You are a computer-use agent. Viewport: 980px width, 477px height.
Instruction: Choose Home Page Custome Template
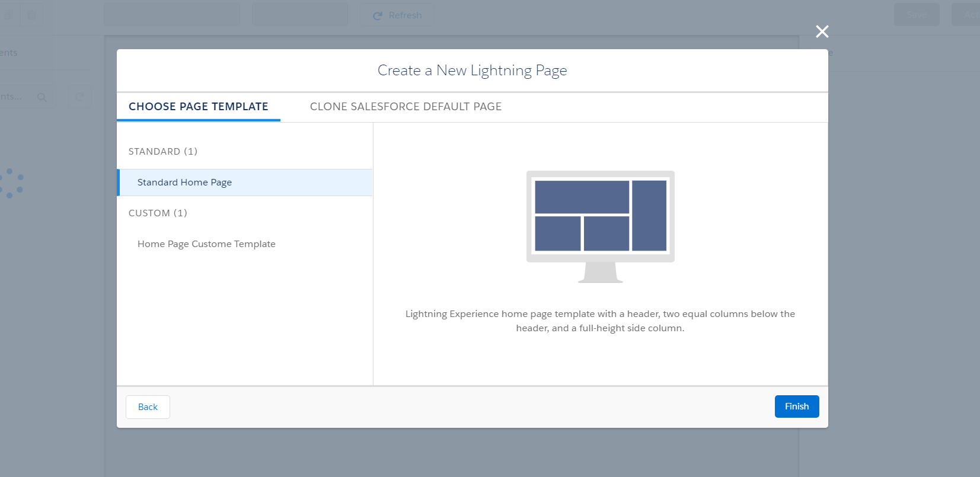point(206,244)
